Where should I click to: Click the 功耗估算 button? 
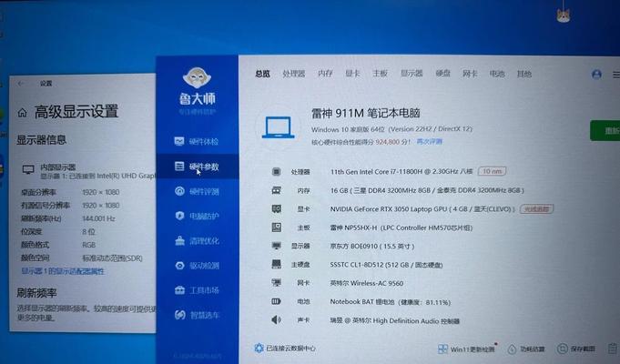point(526,349)
